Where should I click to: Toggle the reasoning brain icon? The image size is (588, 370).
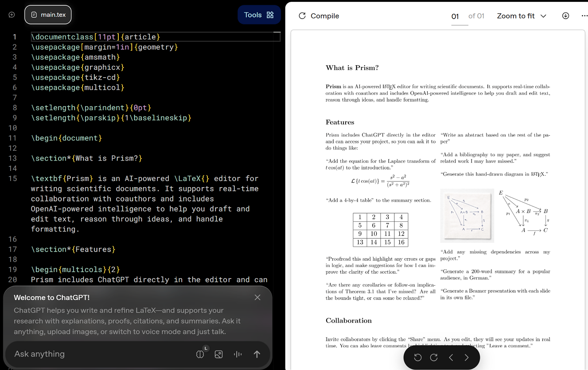[200, 354]
